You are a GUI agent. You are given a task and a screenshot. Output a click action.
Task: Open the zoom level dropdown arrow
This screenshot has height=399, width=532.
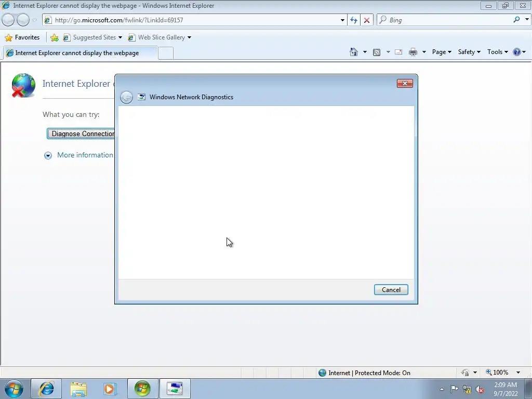click(518, 373)
